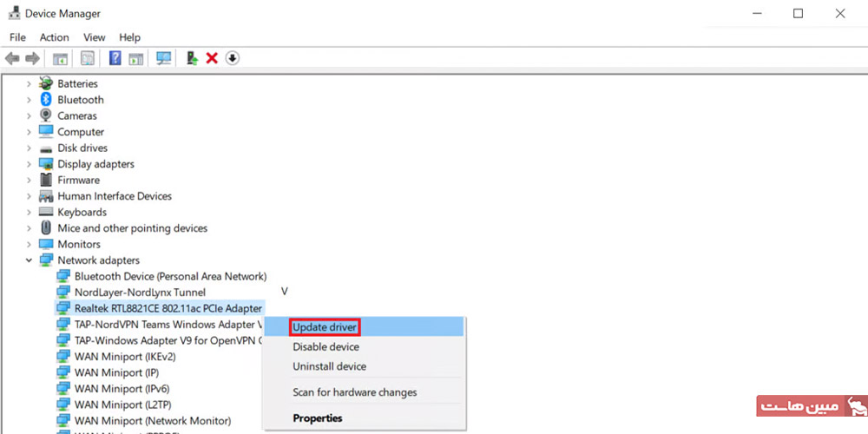Click the Disable device down-arrow icon
The height and width of the screenshot is (434, 868).
coord(233,58)
